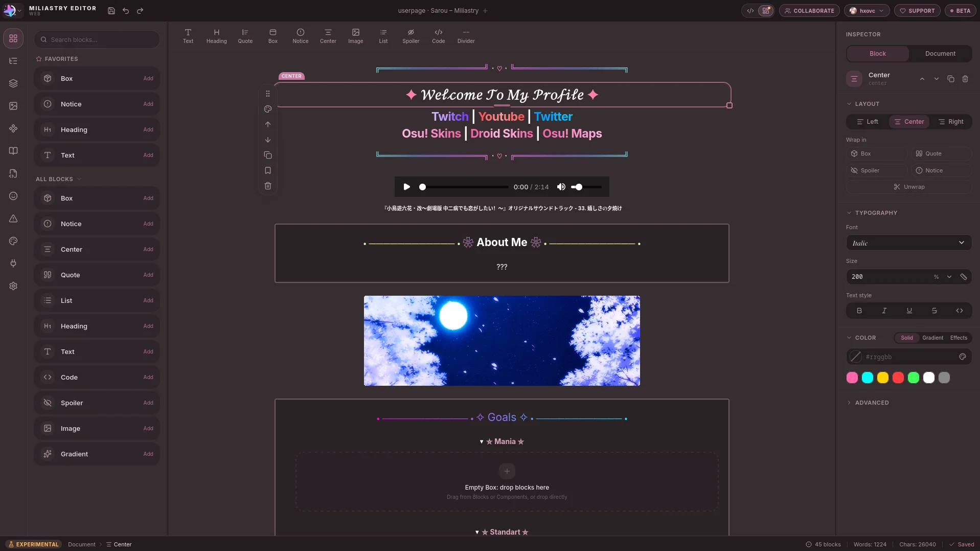Insert a List block from toolbar
The width and height of the screenshot is (980, 551).
(383, 36)
